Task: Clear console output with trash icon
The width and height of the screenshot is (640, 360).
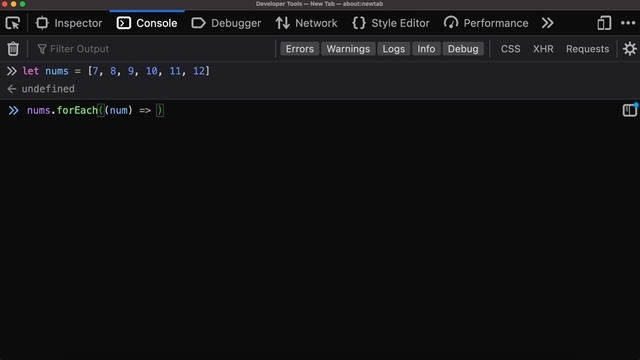Action: coord(13,49)
